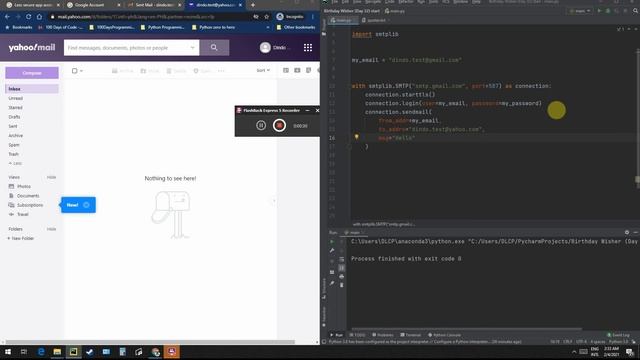Expand the bookmarks bar overflow chevron
Screen dimensions: 640x360
tap(268, 27)
